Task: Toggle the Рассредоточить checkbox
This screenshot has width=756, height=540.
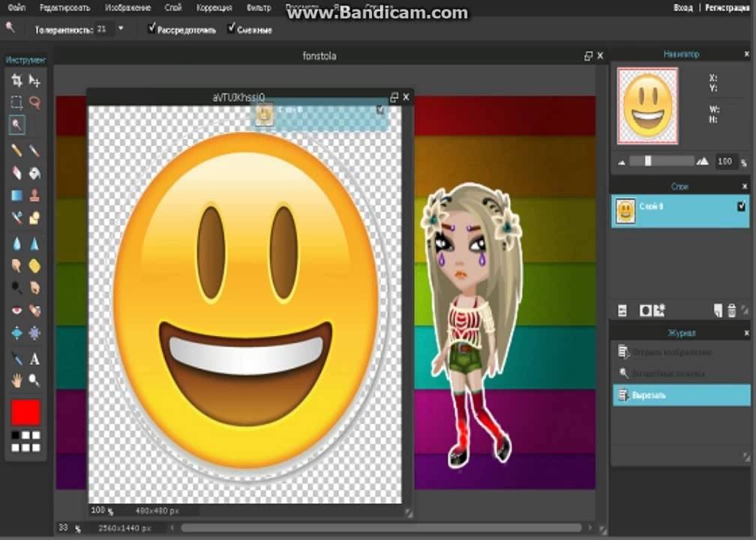Action: 151,28
